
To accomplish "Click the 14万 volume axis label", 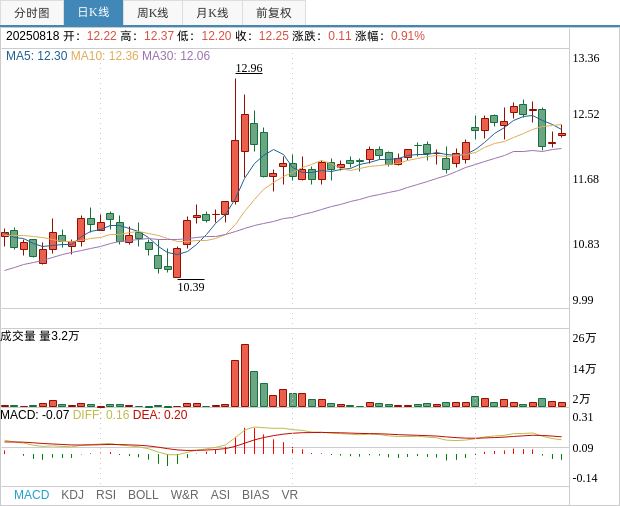I will [x=584, y=369].
